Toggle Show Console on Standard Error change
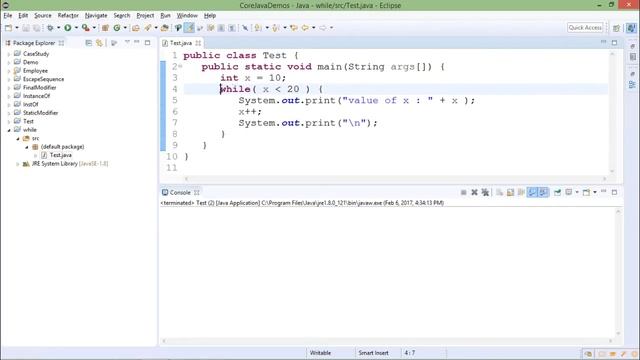Screen dimensions: 640x360 (543, 192)
